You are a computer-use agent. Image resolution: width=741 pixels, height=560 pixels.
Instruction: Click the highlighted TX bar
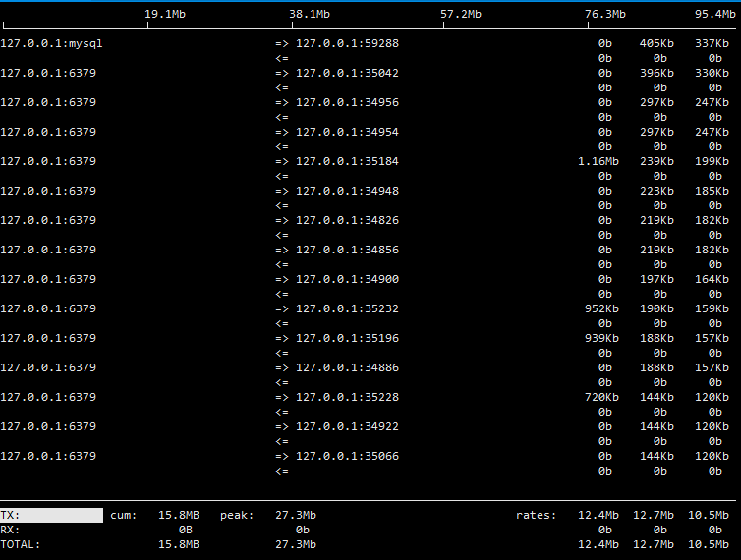[x=51, y=515]
